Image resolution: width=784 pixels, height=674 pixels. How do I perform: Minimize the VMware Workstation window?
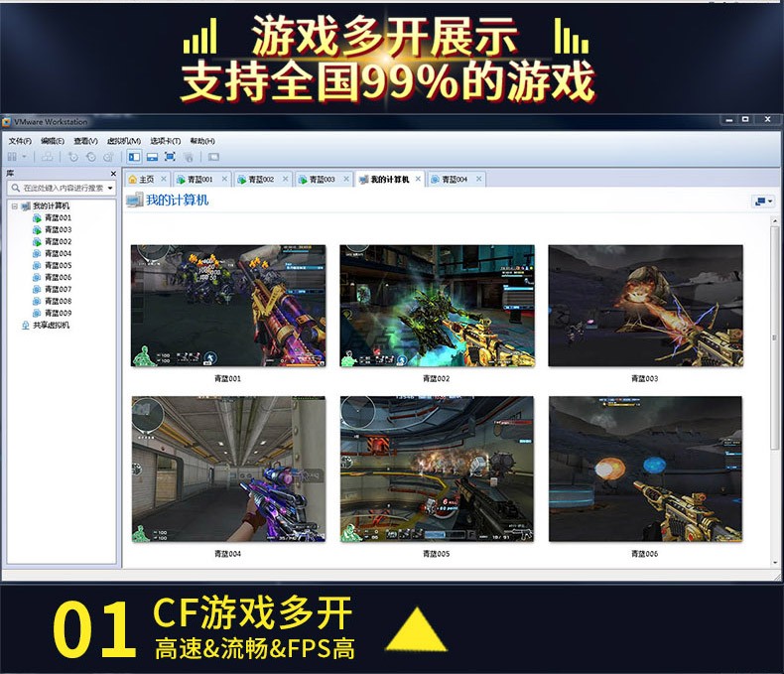click(x=729, y=119)
